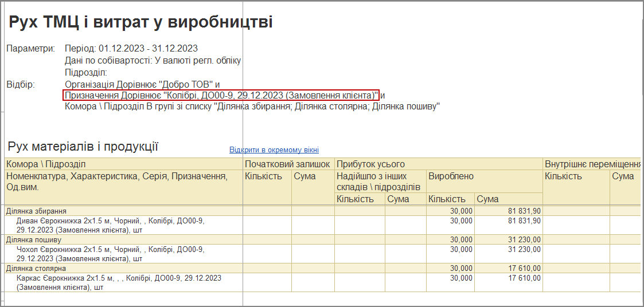644x307 pixels.
Task: Click 'Надійшло з інших складів \ підрозділів' header
Action: coord(380,182)
